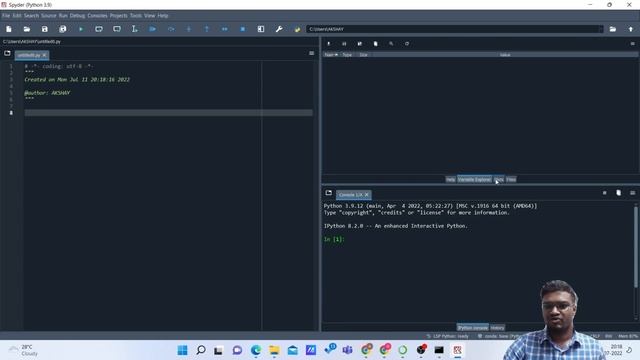Stop debugging square icon
640x360 pixels.
[x=242, y=29]
